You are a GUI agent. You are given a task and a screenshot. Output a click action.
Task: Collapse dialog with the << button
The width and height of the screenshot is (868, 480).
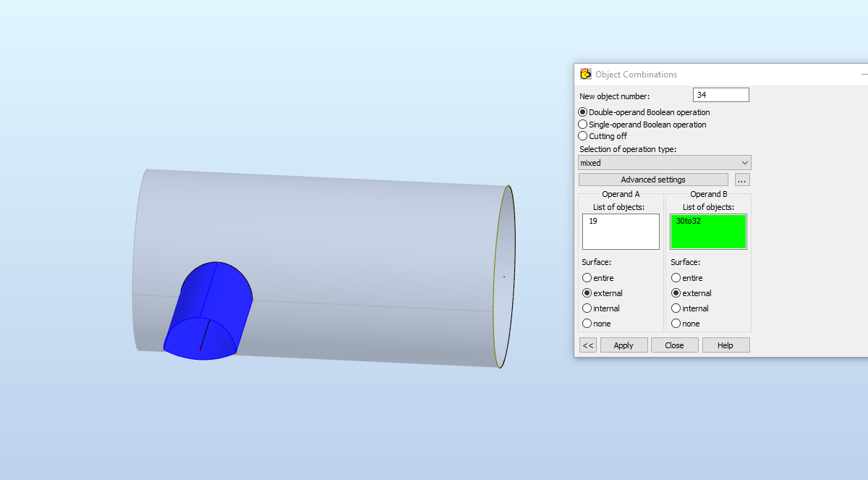tap(588, 345)
